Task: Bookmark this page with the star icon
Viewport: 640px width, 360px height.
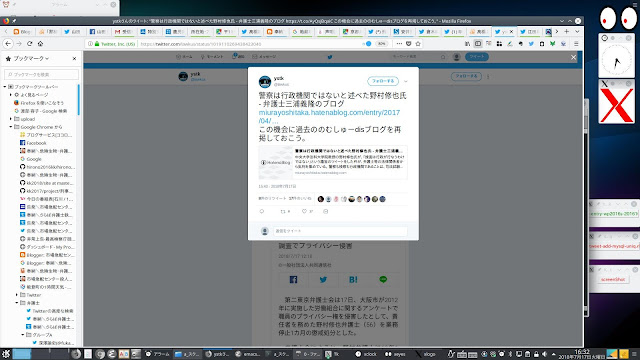Action: 418,44
